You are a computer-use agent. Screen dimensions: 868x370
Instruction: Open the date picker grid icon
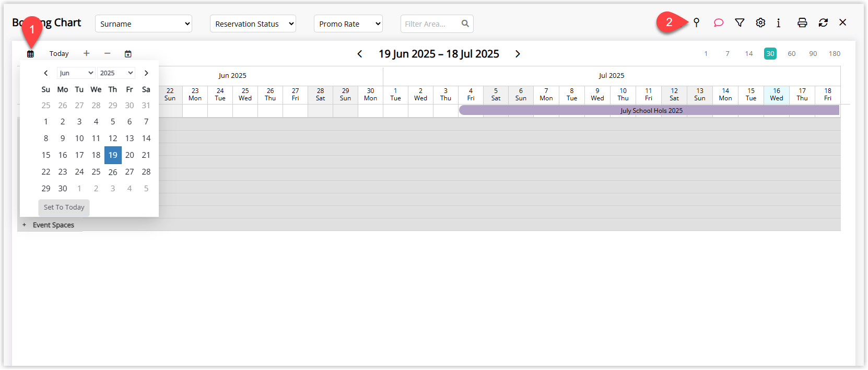coord(30,54)
